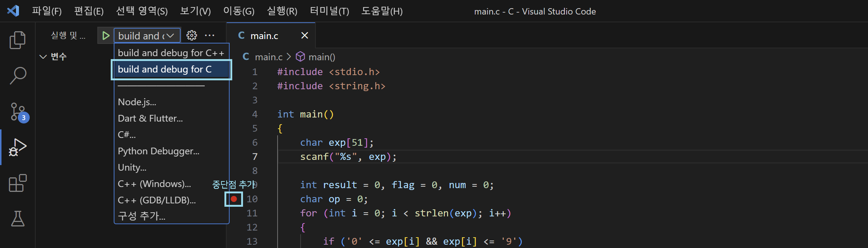Choose C#... configuration

click(171, 135)
